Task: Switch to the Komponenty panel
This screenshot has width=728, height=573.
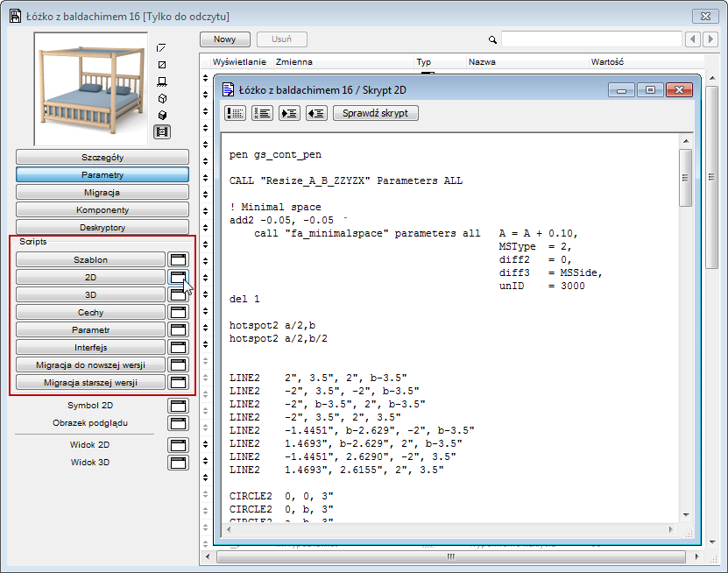Action: click(102, 209)
